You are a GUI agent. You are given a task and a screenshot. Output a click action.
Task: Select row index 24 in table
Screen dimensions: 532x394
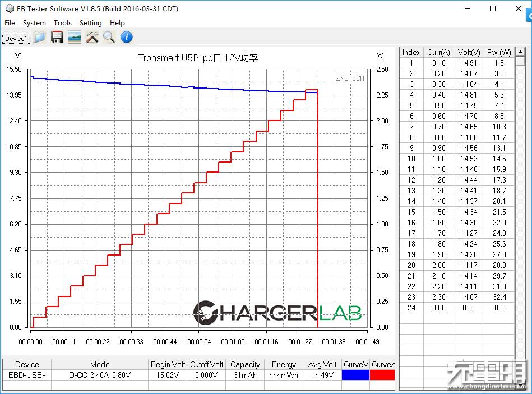tap(411, 308)
